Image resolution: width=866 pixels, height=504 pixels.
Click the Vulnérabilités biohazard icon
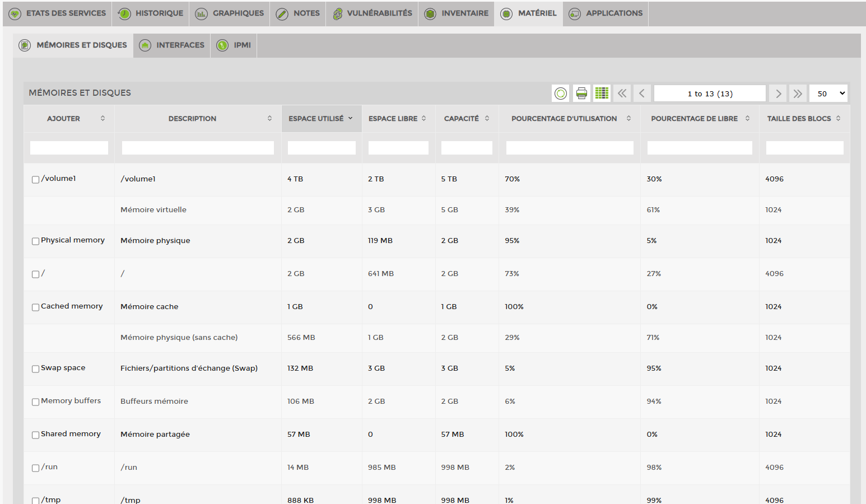coord(338,13)
